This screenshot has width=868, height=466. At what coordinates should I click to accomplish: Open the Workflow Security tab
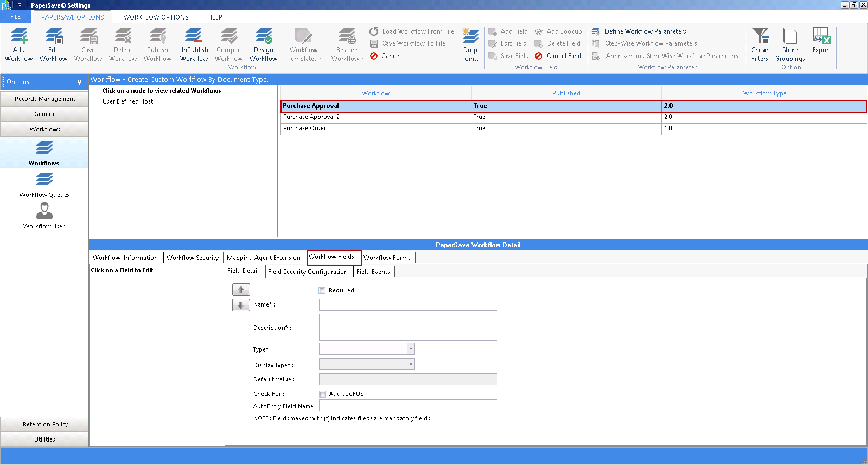pyautogui.click(x=193, y=258)
